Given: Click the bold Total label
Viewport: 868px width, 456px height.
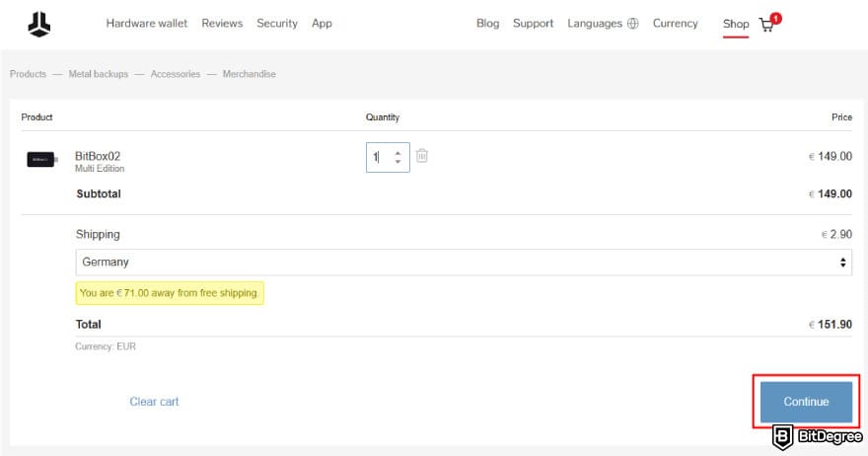Looking at the screenshot, I should click(x=88, y=324).
